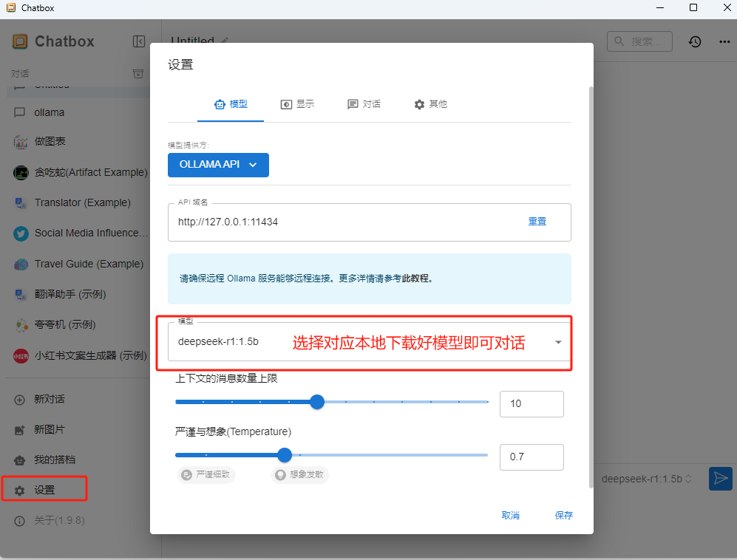Screen dimensions: 737x560
Task: Click the message limit value field showing 10
Action: (x=531, y=404)
